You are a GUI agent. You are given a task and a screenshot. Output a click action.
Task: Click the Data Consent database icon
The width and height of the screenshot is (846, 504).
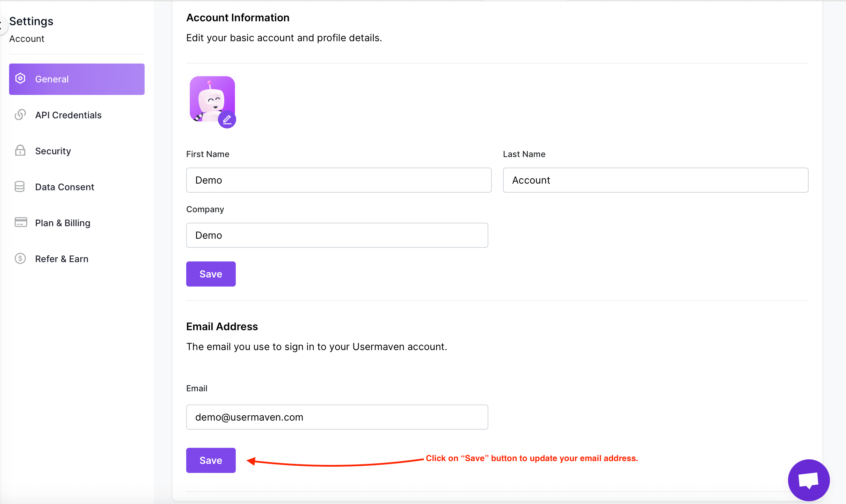pyautogui.click(x=20, y=187)
